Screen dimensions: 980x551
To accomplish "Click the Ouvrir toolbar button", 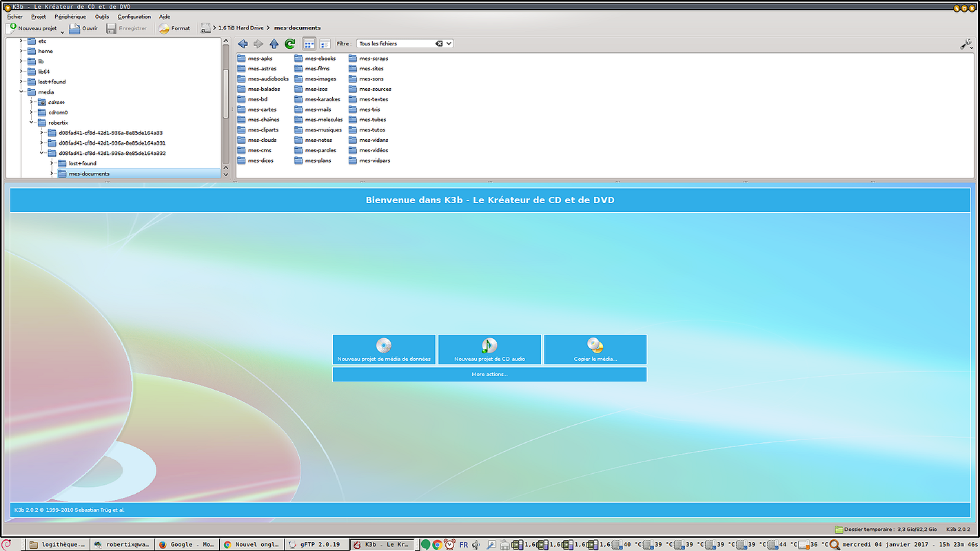I will (x=83, y=28).
